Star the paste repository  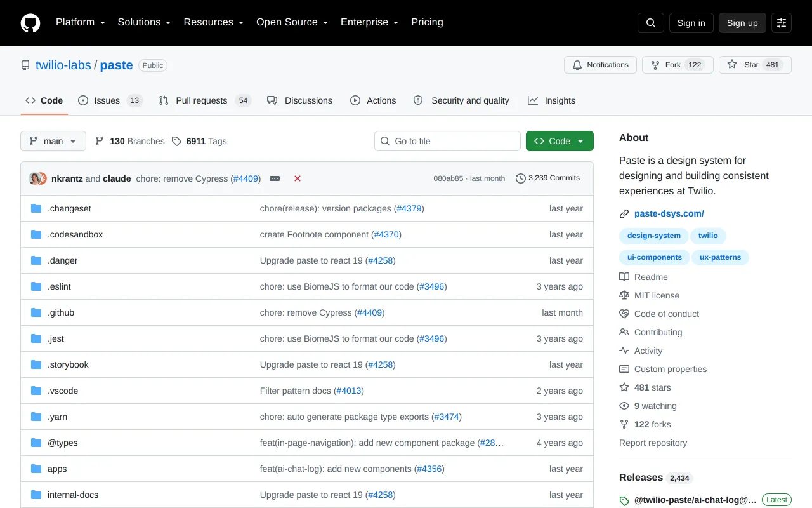755,65
